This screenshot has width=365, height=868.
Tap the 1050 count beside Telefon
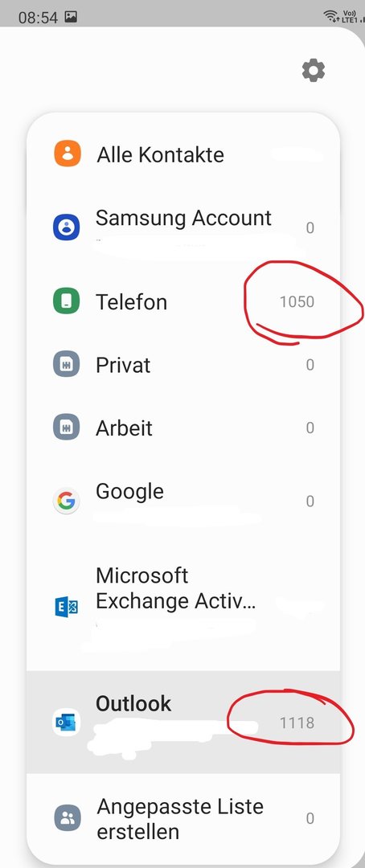[x=297, y=301]
